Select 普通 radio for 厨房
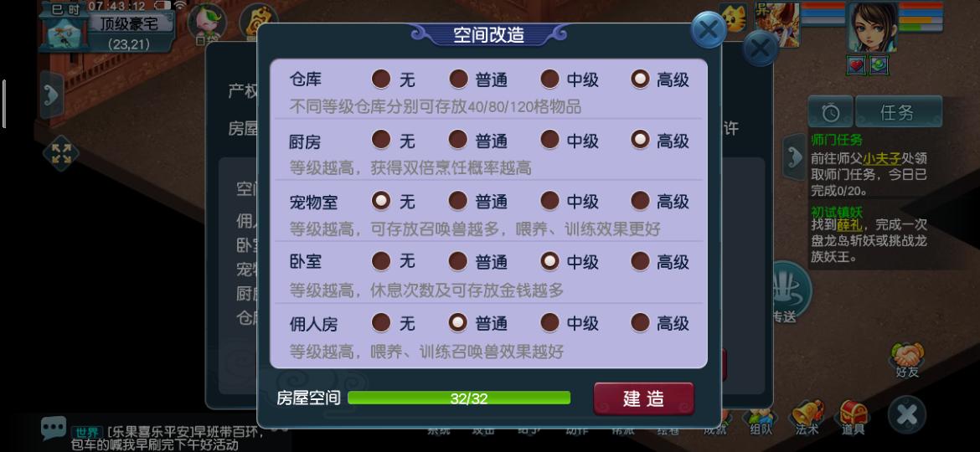Image resolution: width=980 pixels, height=452 pixels. [x=458, y=139]
